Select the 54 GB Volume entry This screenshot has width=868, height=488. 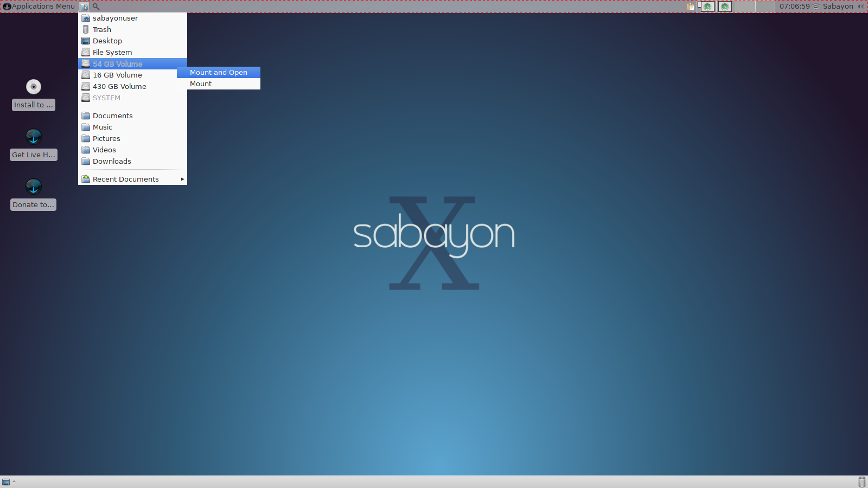tap(132, 63)
